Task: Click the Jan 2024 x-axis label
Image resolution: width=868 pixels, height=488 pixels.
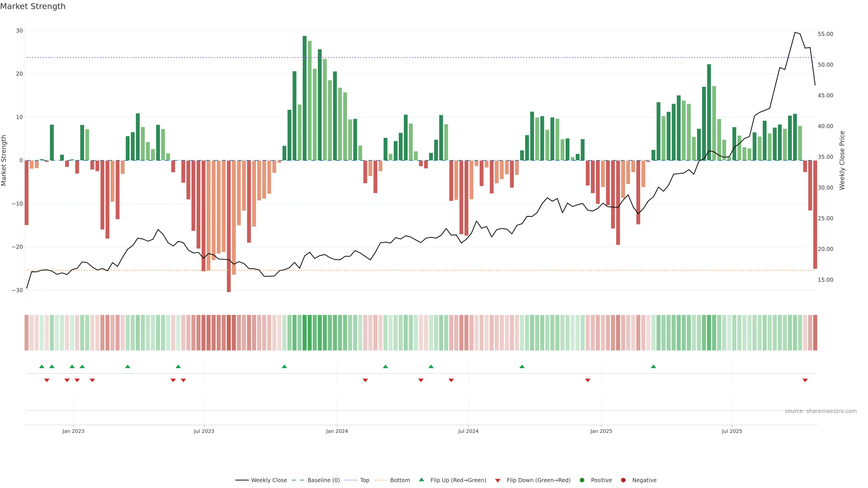Action: coord(337,431)
